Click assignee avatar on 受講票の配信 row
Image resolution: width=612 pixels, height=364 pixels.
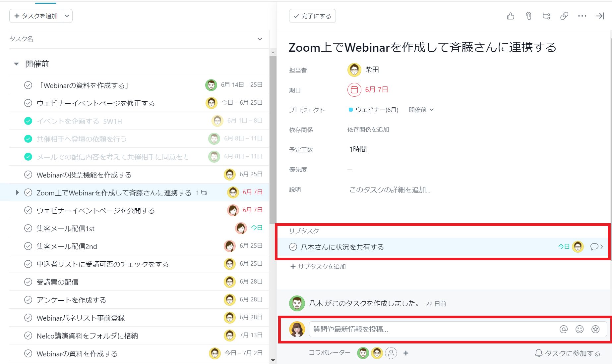point(230,282)
